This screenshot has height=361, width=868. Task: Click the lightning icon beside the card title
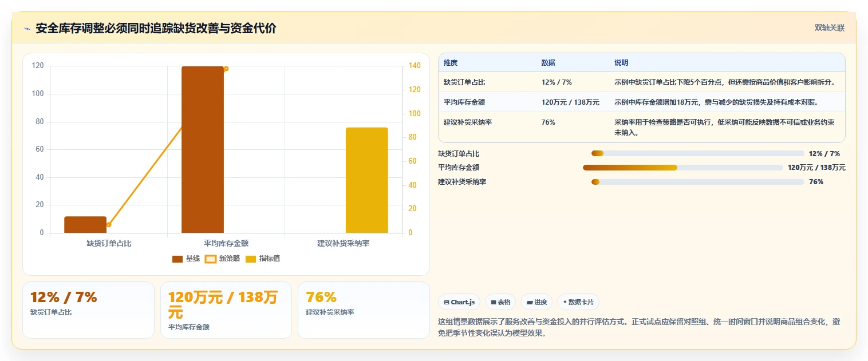27,29
